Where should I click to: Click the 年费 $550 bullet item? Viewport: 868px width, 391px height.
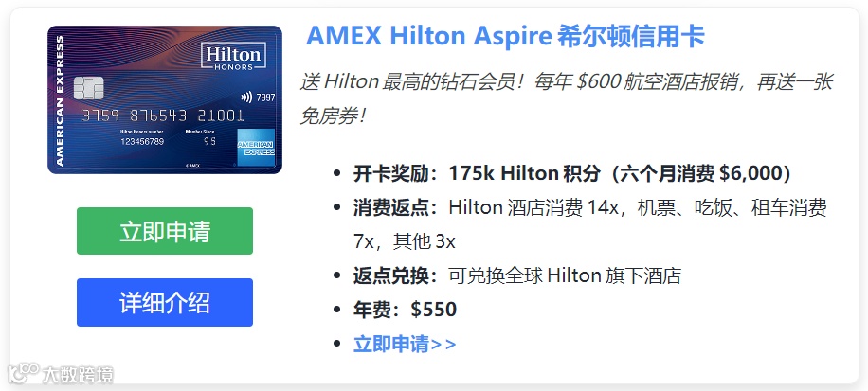[405, 310]
